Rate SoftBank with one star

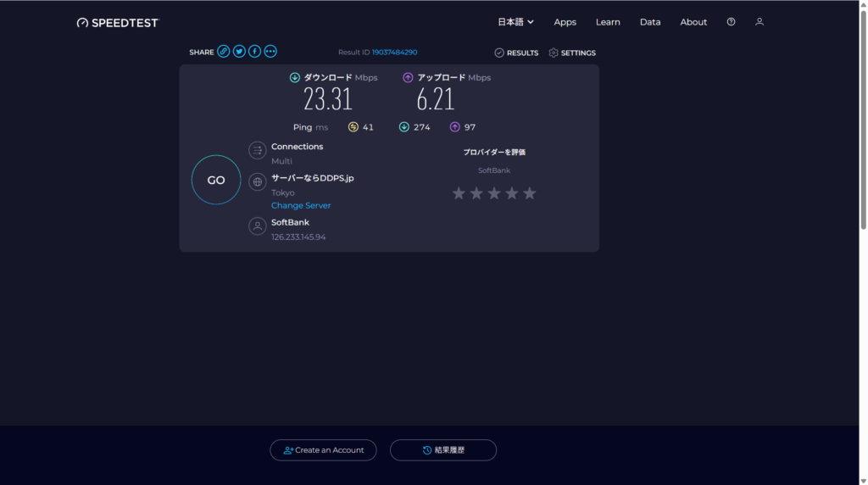pos(459,193)
